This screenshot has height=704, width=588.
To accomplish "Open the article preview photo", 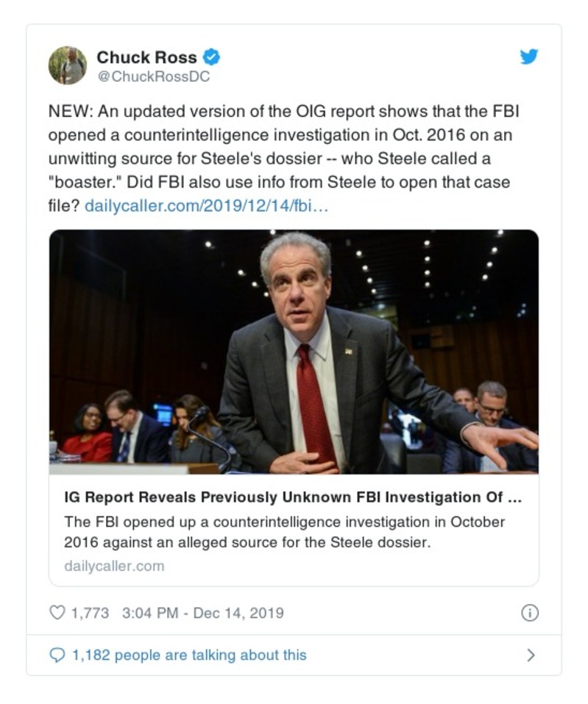I will coord(294,352).
